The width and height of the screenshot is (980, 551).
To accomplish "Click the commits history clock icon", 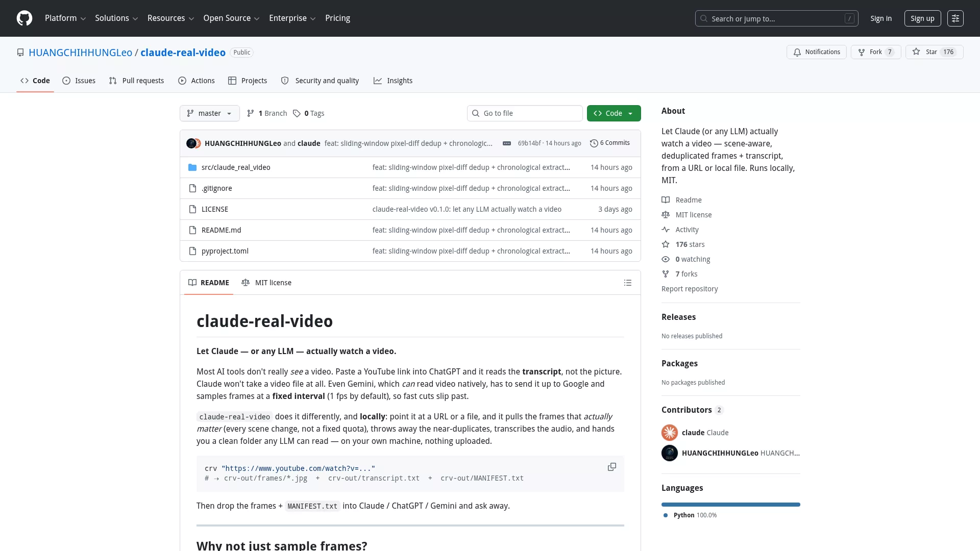I will 594,143.
